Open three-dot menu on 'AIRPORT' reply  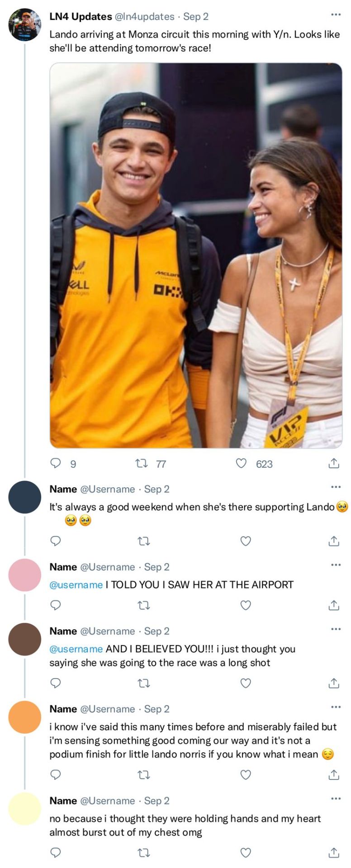[x=335, y=565]
